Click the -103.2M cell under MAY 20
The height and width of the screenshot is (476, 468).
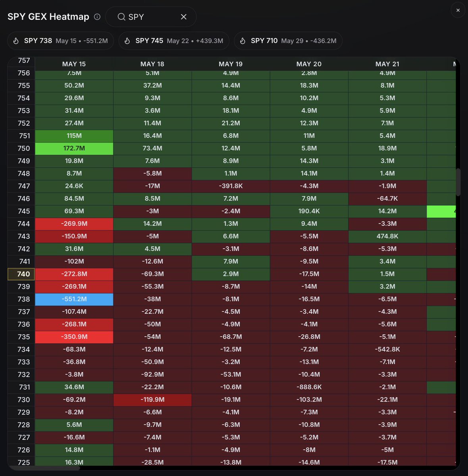pos(309,399)
